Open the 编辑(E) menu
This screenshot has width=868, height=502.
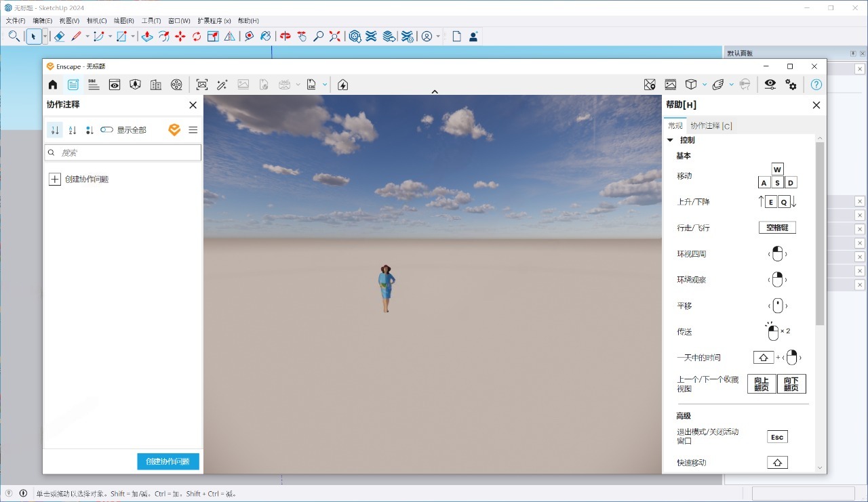point(42,21)
